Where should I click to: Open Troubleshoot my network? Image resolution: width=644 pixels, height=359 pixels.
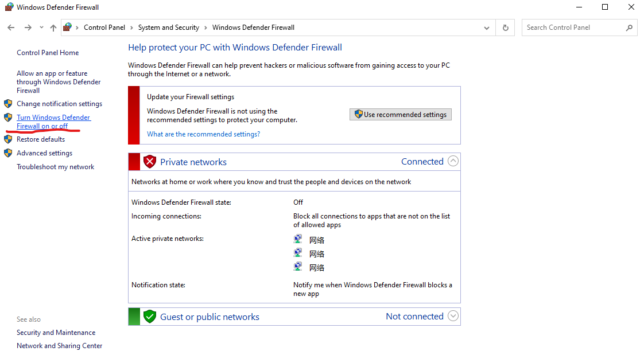pyautogui.click(x=56, y=166)
